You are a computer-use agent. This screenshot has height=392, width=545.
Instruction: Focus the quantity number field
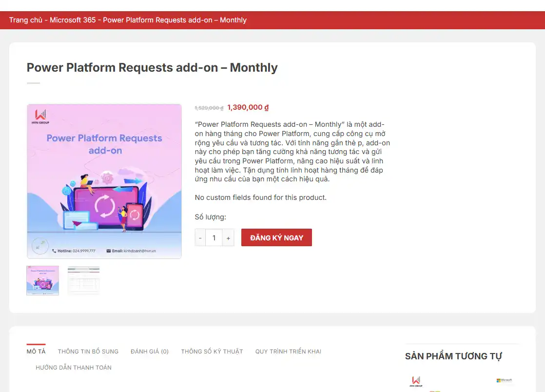[x=214, y=238]
